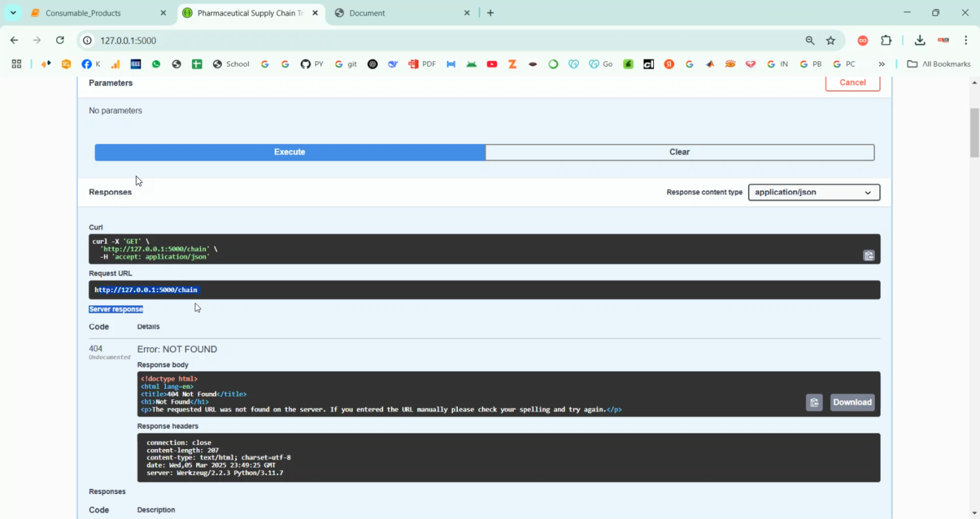
Task: Expand the hidden bookmarks overflow chevron
Action: click(881, 64)
